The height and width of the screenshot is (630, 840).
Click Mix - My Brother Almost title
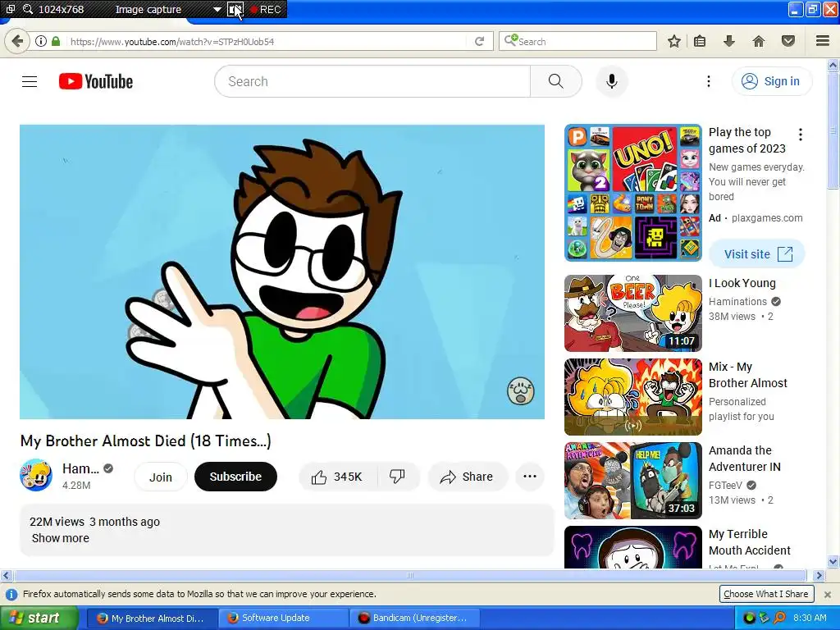pyautogui.click(x=748, y=375)
